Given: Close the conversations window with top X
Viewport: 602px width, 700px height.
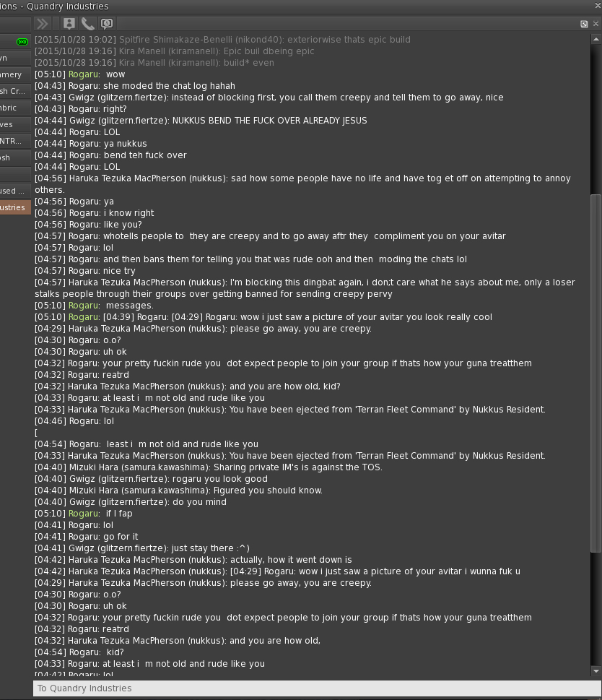Looking at the screenshot, I should [598, 5].
